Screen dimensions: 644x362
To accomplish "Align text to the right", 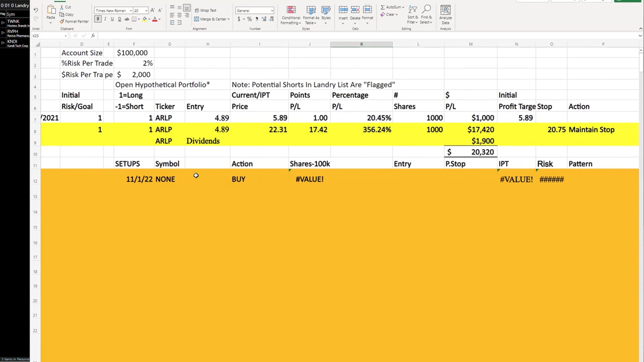I will [x=187, y=15].
